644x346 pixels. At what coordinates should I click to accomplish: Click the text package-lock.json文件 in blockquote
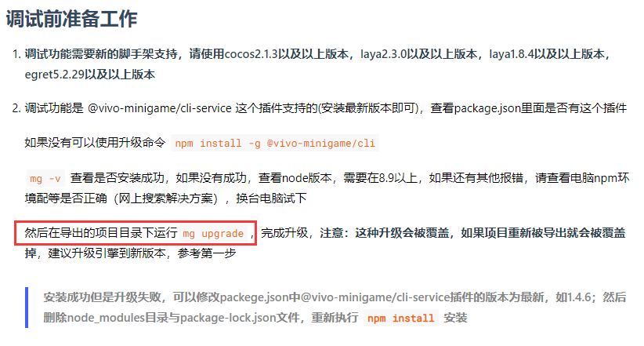240,318
